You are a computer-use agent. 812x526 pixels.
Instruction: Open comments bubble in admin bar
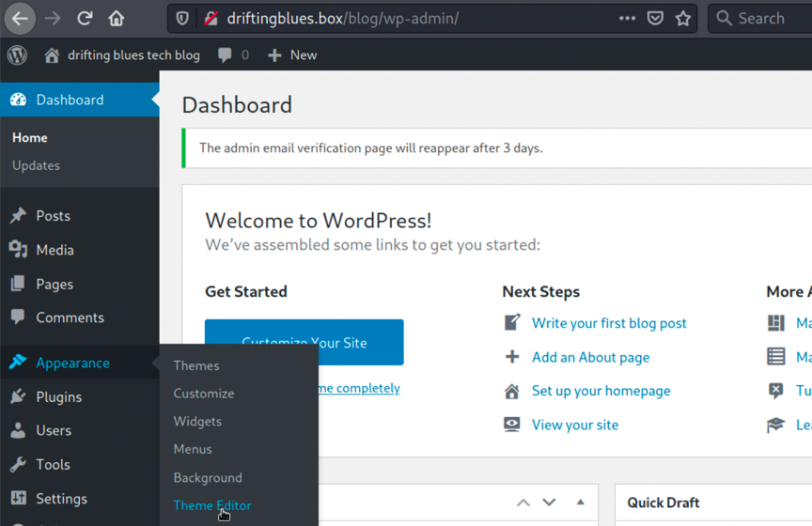tap(234, 54)
